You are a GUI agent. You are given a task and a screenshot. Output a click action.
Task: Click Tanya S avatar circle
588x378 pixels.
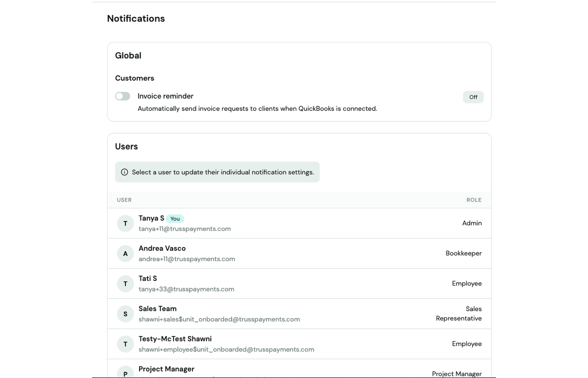click(125, 223)
